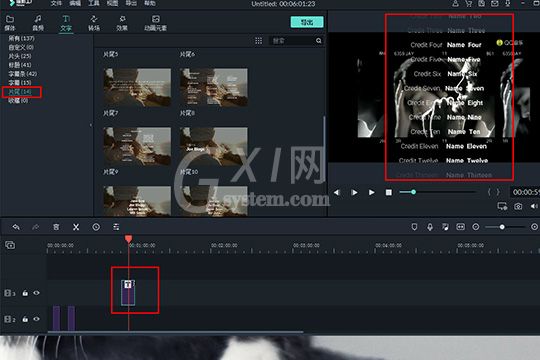Record voiceover with the microphone icon
The image size is (540, 360).
pyautogui.click(x=430, y=227)
